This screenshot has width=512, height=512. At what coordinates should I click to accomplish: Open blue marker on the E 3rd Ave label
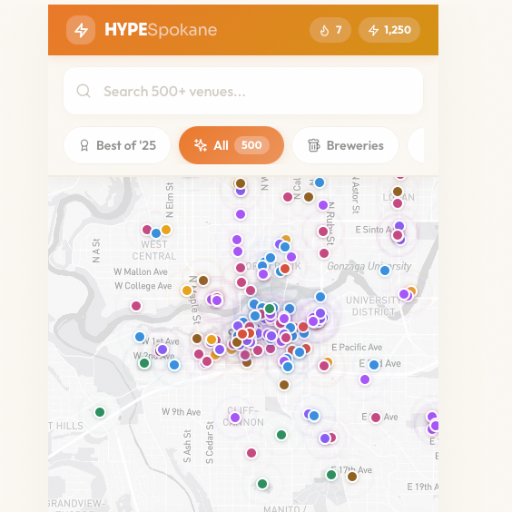[374, 365]
